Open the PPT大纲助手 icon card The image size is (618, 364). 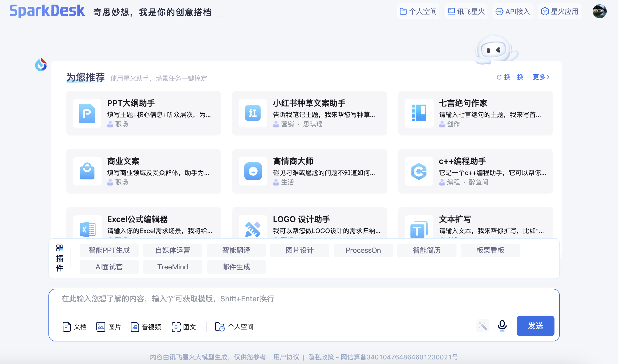click(x=87, y=113)
